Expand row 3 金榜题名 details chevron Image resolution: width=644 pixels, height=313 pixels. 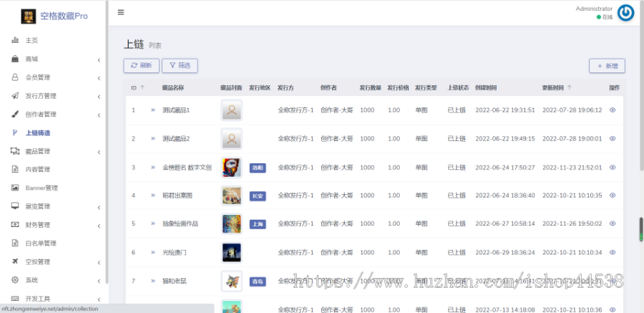coord(153,167)
